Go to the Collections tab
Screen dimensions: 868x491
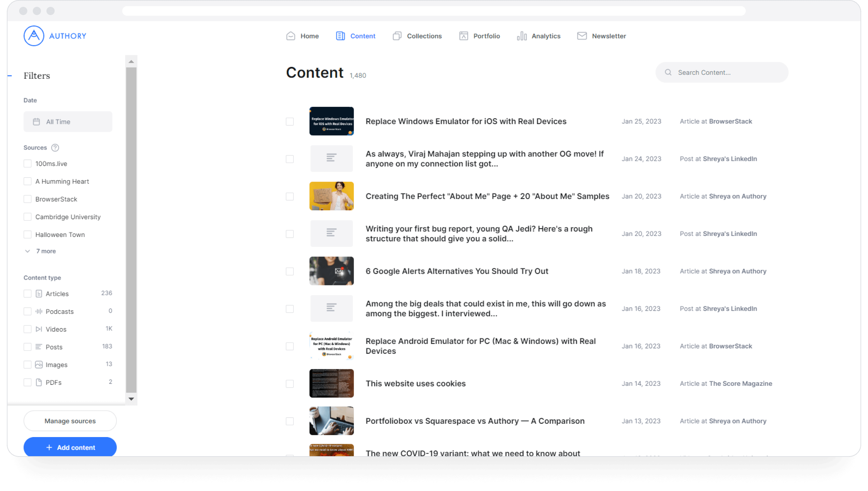point(417,36)
